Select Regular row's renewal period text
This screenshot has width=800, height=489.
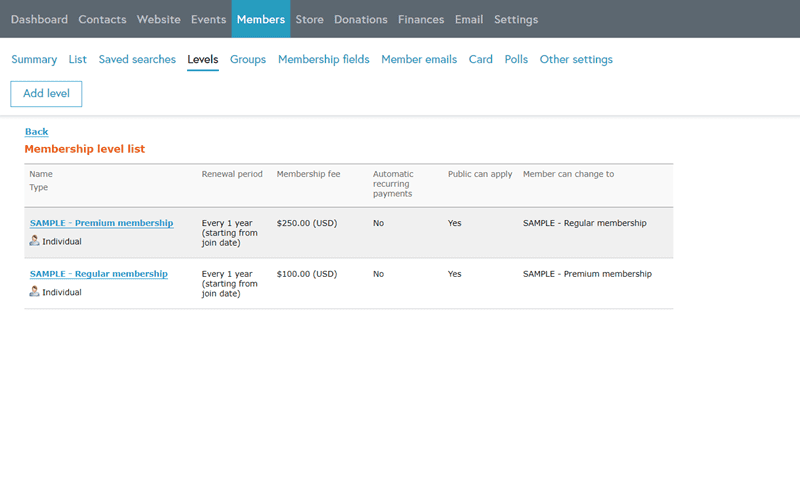click(x=230, y=284)
